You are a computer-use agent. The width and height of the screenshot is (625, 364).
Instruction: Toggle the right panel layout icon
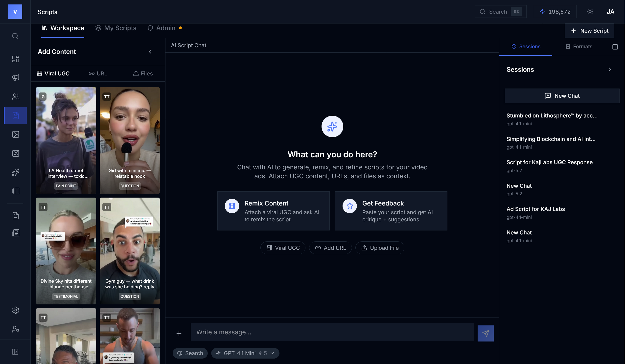[615, 47]
